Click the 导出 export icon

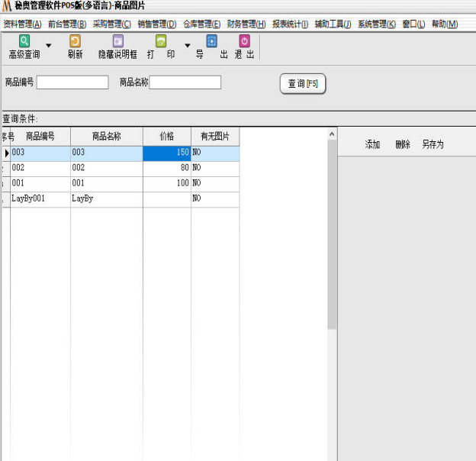click(x=212, y=41)
